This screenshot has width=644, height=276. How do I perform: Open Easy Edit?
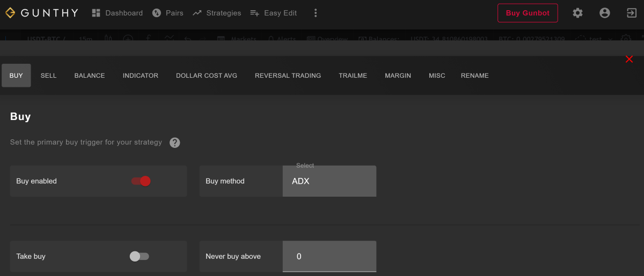coord(274,13)
